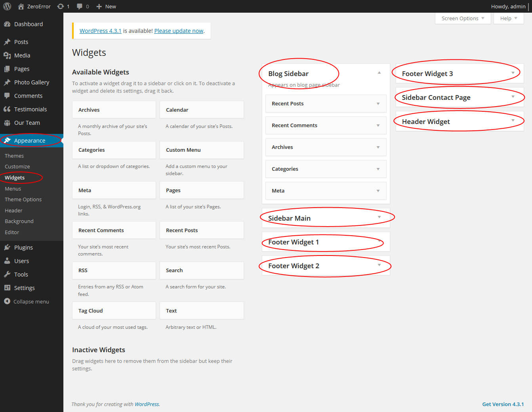This screenshot has height=412, width=532.
Task: Click the Testimonials quote icon
Action: coord(7,109)
